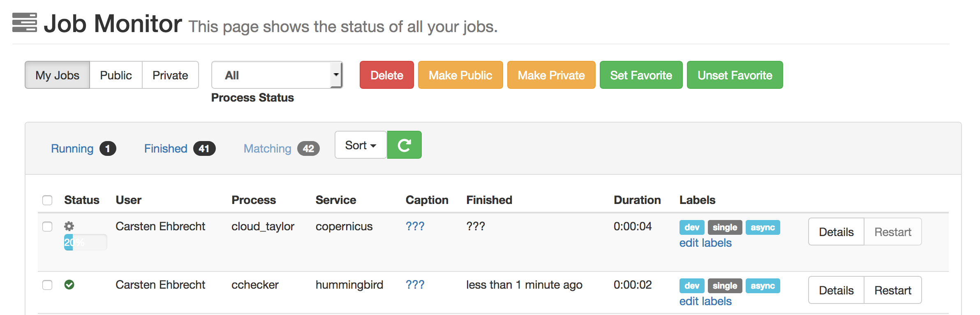Screen dimensions: 980x315
Task: Check the cloud_taylor job row checkbox
Action: pos(47,227)
